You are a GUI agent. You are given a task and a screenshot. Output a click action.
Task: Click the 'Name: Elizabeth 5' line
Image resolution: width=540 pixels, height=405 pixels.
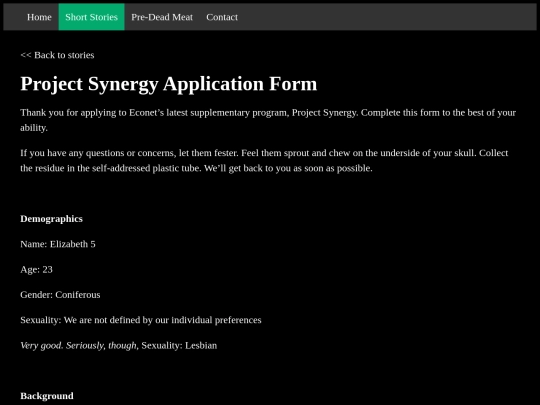click(58, 244)
